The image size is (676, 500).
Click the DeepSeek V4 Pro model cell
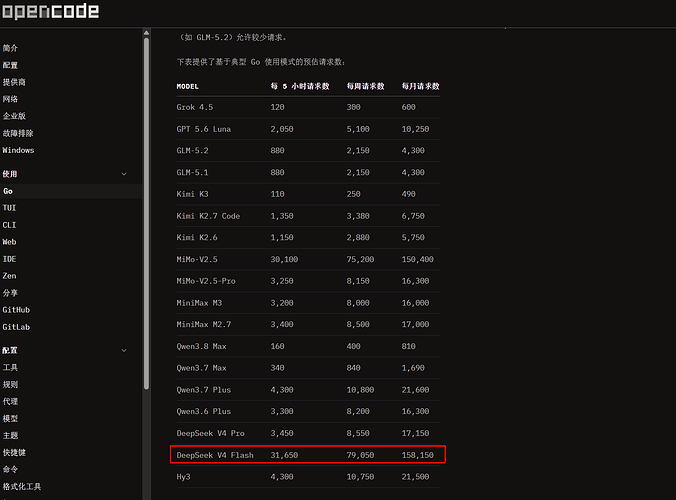coord(210,434)
